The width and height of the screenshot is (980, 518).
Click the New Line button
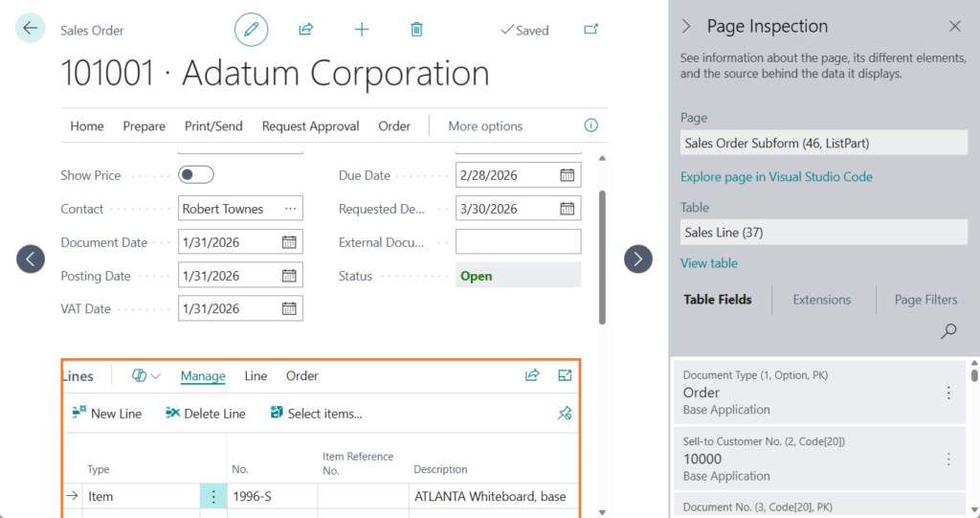[106, 414]
